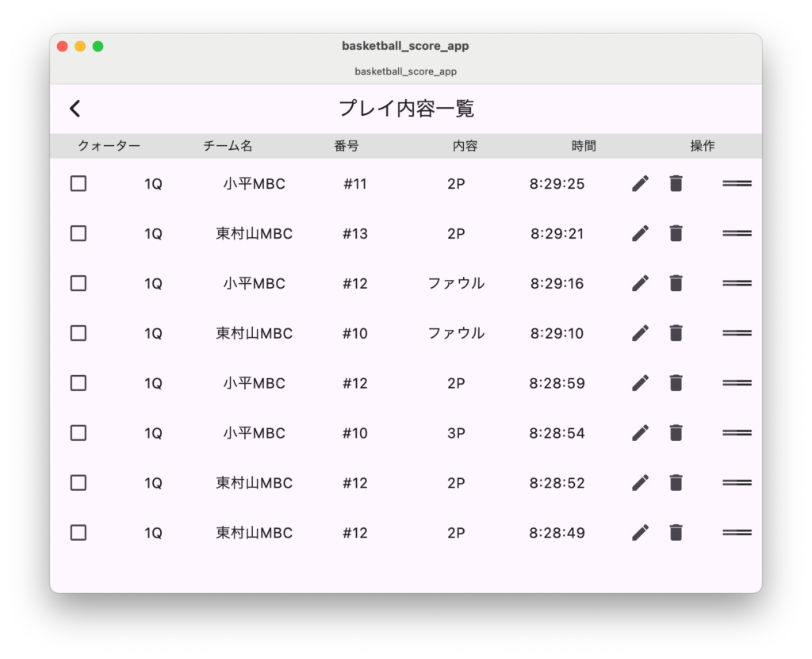Image resolution: width=812 pixels, height=659 pixels.
Task: Click the time value 8:28:52
Action: (557, 484)
